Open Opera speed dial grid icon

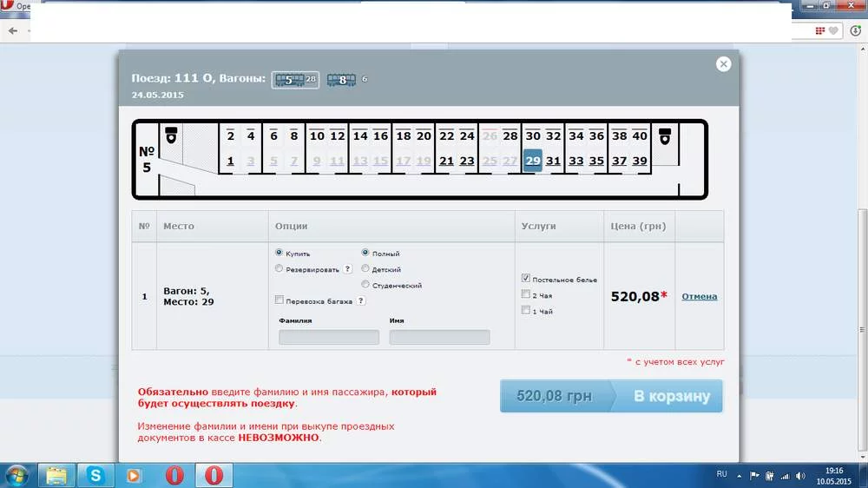[820, 31]
